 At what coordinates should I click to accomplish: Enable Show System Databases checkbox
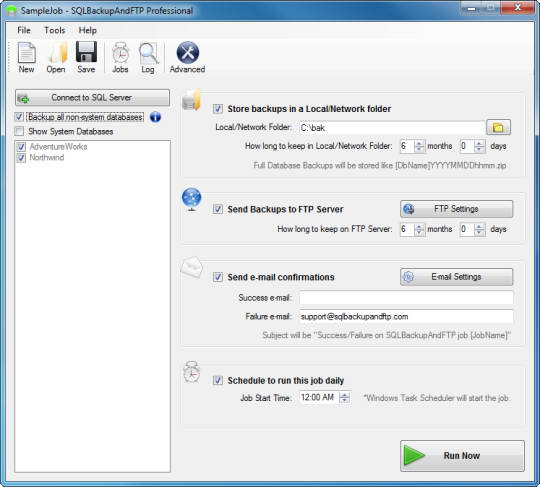[x=19, y=131]
